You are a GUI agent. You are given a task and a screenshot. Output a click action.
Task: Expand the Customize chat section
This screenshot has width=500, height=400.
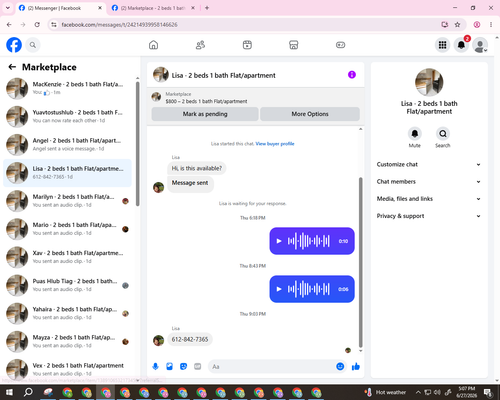point(429,164)
